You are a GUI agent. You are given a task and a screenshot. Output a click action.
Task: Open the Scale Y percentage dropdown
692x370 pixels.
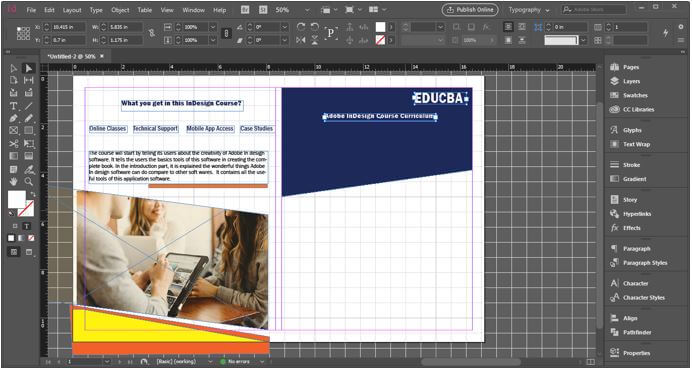(x=213, y=40)
